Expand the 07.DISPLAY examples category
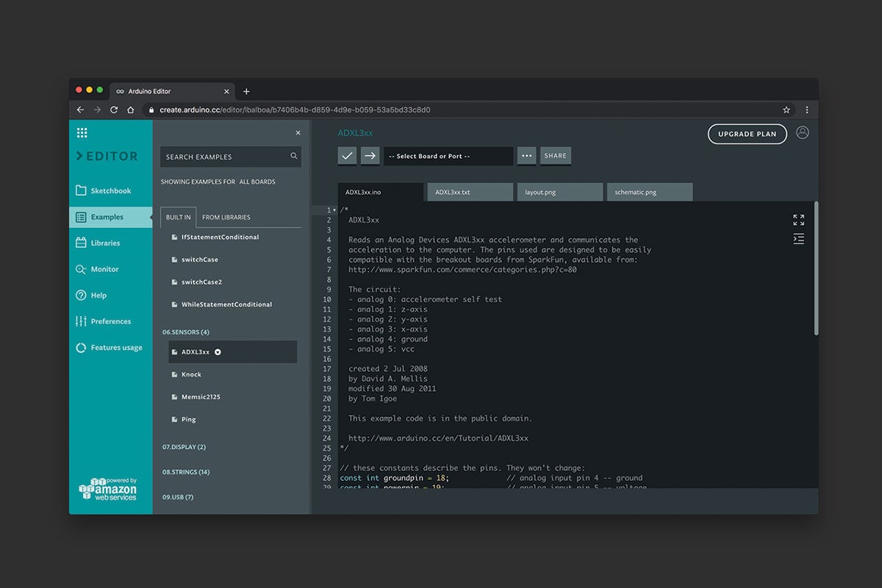 [184, 447]
